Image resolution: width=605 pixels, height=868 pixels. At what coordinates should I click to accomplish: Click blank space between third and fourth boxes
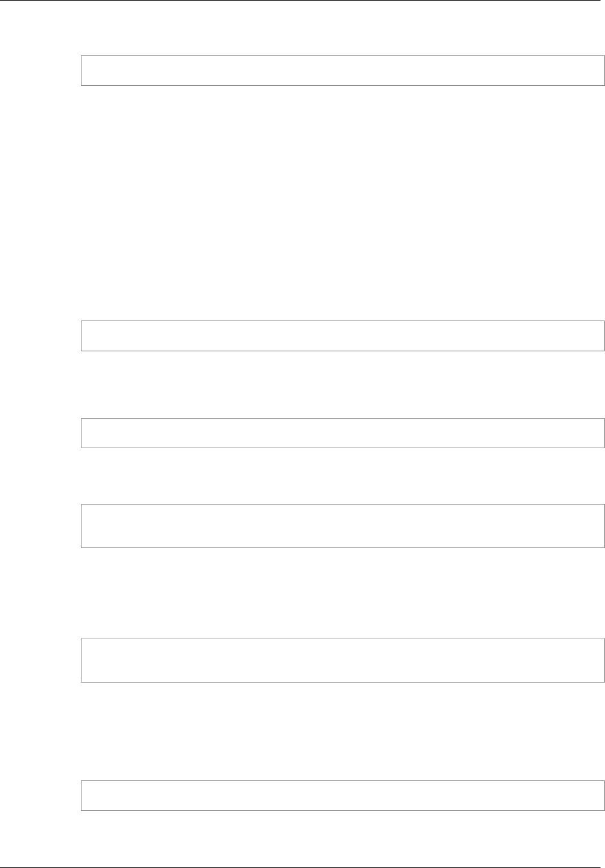(343, 476)
